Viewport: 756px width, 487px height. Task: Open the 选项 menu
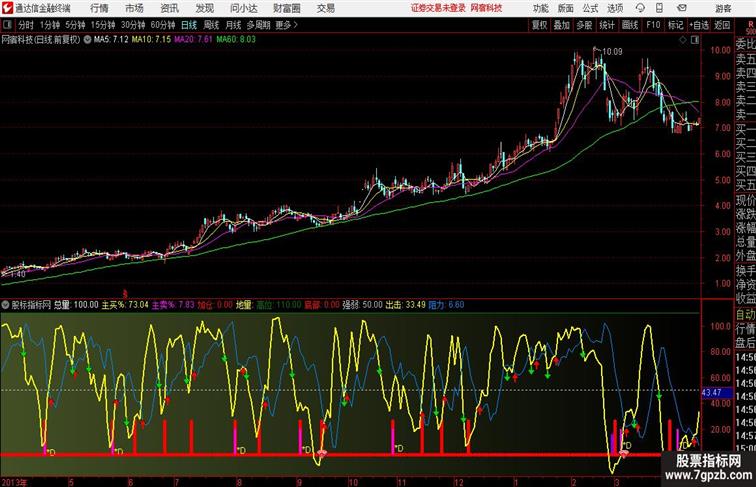click(615, 8)
